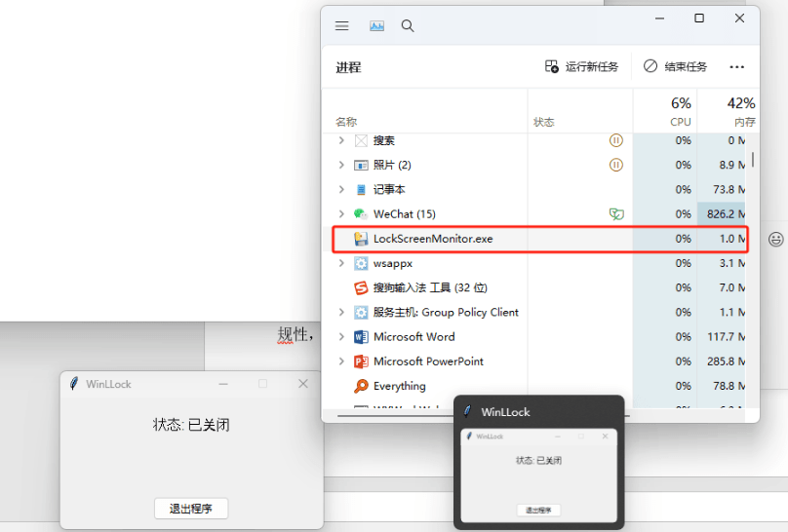
Task: Click 退出程序 button in WinLLock window
Action: point(191,509)
